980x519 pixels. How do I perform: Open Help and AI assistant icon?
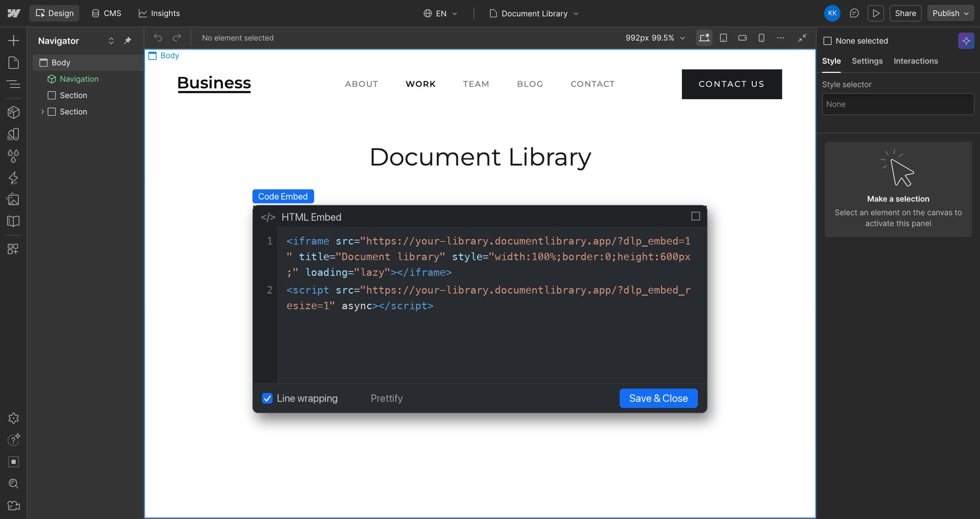(x=13, y=440)
